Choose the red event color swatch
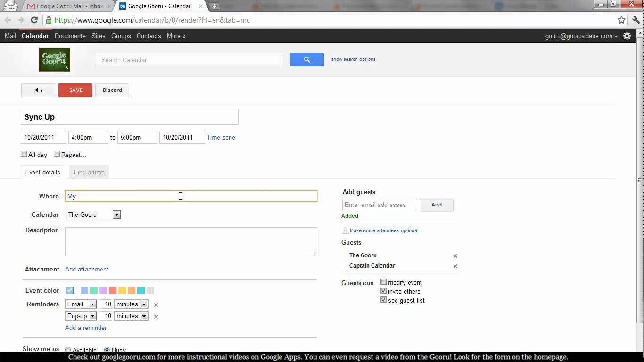This screenshot has width=644, height=362. point(113,290)
